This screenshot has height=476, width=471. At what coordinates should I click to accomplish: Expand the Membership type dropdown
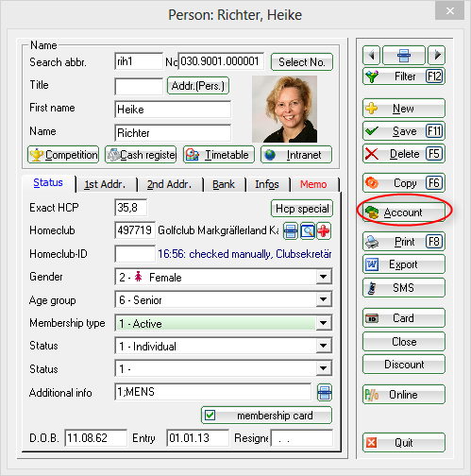(x=324, y=323)
